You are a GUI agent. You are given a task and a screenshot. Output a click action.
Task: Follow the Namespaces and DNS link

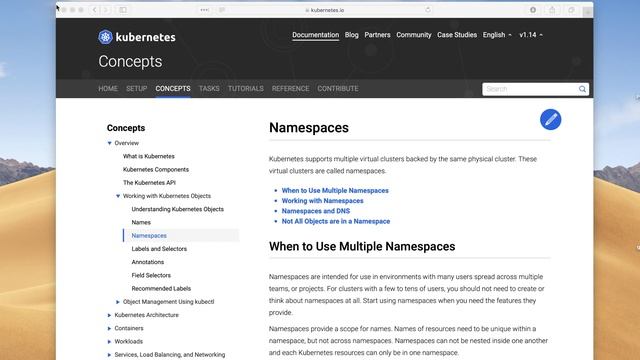tap(316, 211)
